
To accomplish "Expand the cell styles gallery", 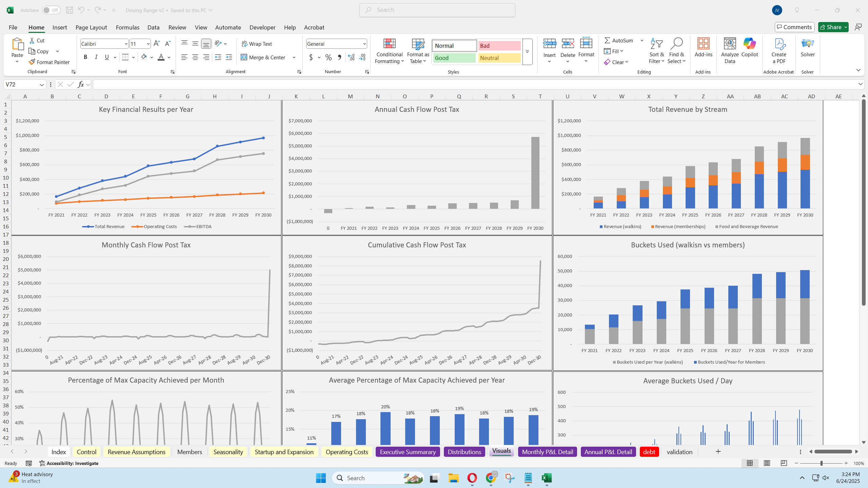I will 527,52.
